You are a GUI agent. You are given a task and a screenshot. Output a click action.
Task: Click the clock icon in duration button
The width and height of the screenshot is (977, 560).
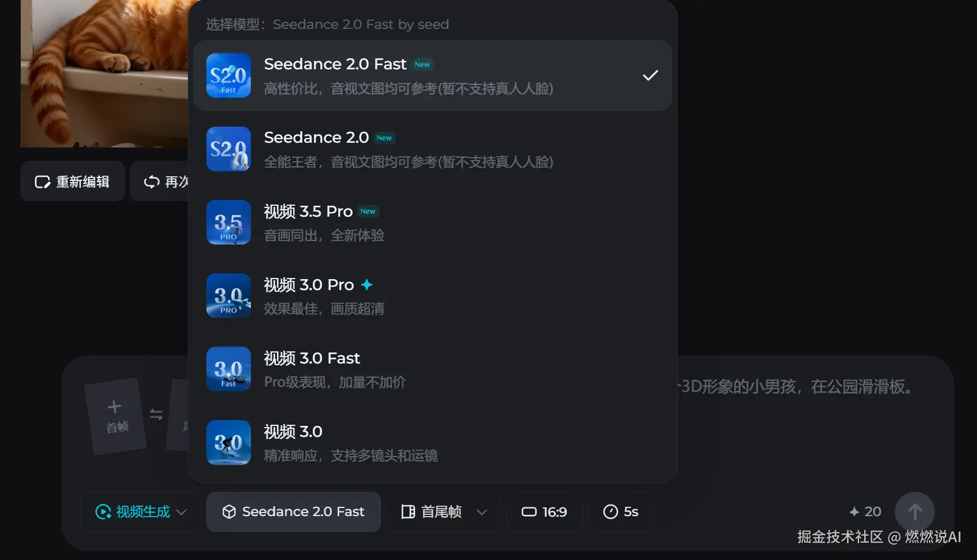tap(610, 511)
